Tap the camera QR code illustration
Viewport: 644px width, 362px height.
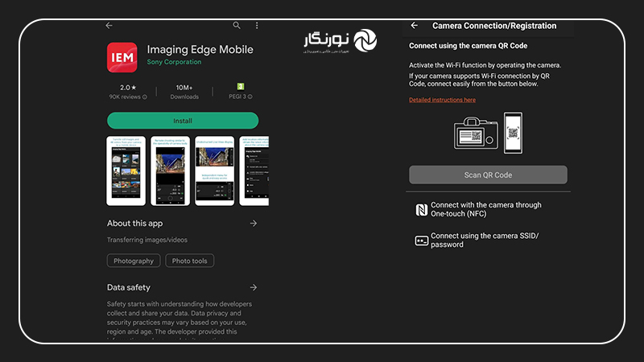[x=476, y=133]
